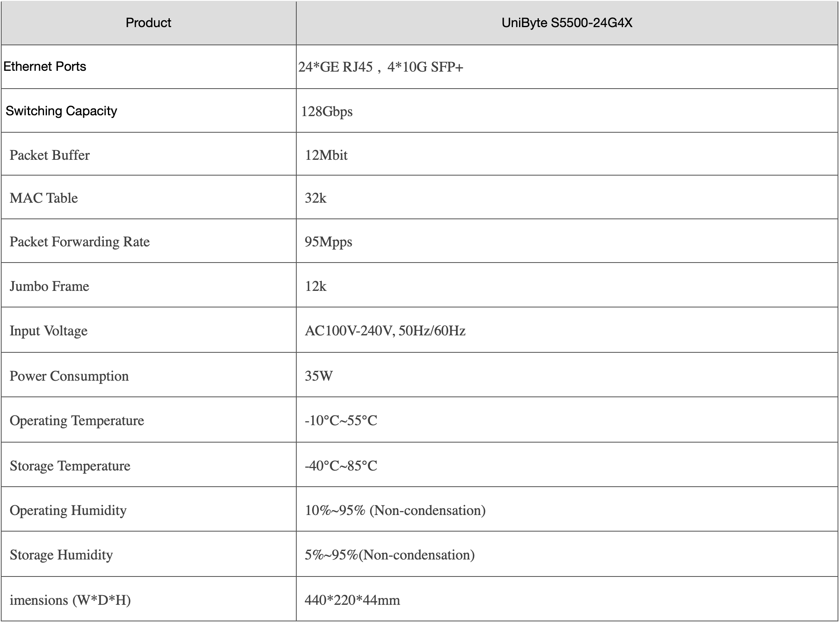Viewport: 840px width, 623px height.
Task: Select the "32k" MAC table value
Action: tap(315, 198)
